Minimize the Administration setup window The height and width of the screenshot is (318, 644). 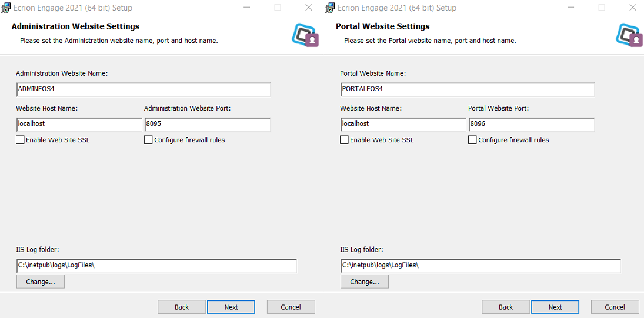click(x=246, y=8)
